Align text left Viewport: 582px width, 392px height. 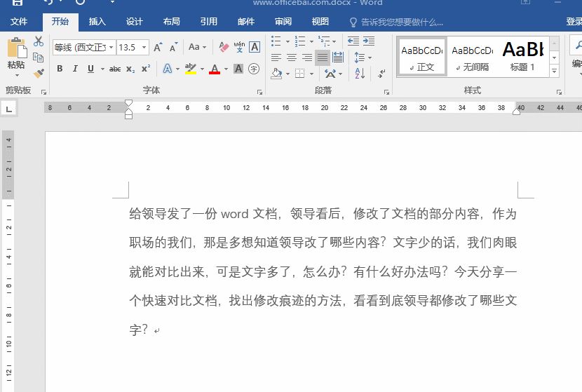click(276, 58)
